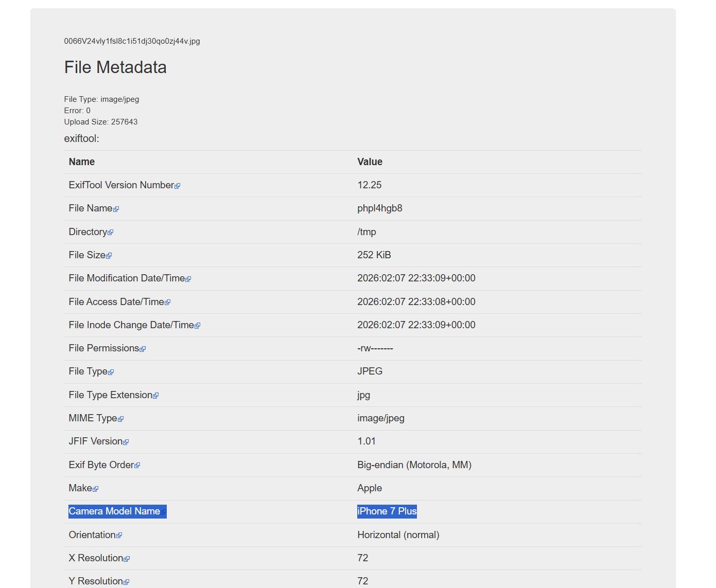Click the Y Resolution link icon
The image size is (716, 588).
click(x=127, y=582)
